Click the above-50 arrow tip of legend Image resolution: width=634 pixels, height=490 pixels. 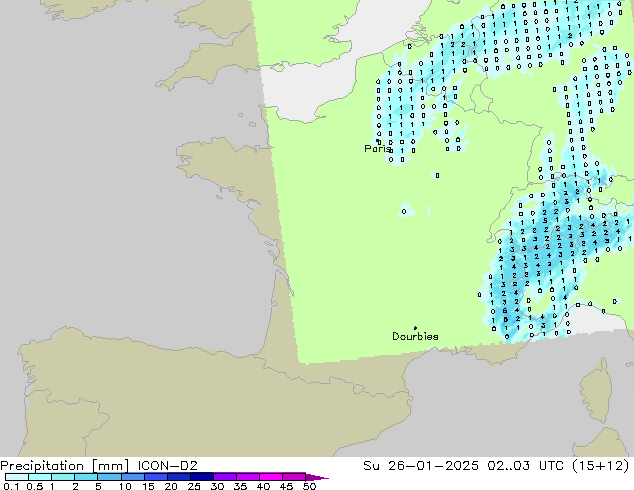pyautogui.click(x=317, y=477)
